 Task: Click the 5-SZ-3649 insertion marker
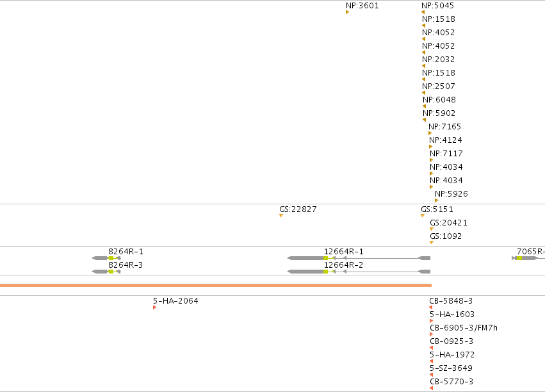[432, 375]
